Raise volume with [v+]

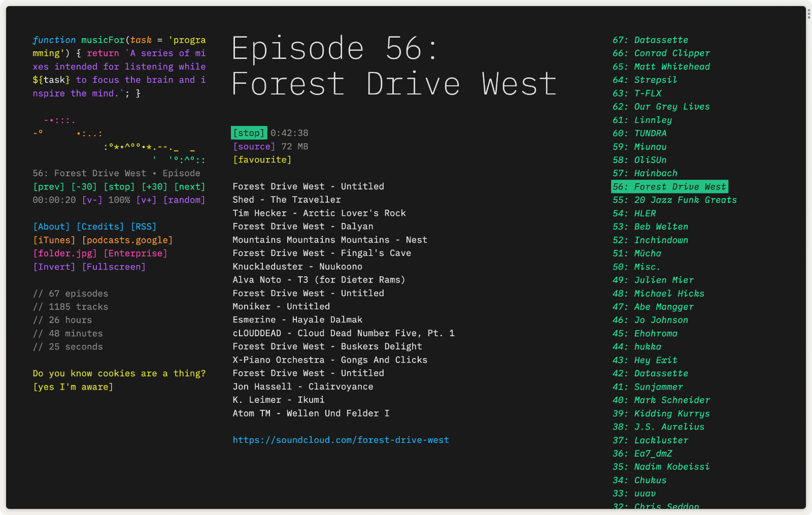tap(146, 200)
